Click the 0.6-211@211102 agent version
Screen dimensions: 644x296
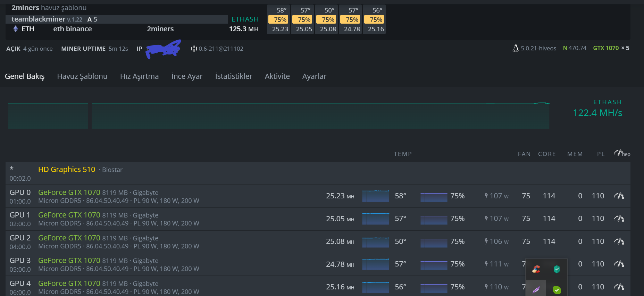221,49
